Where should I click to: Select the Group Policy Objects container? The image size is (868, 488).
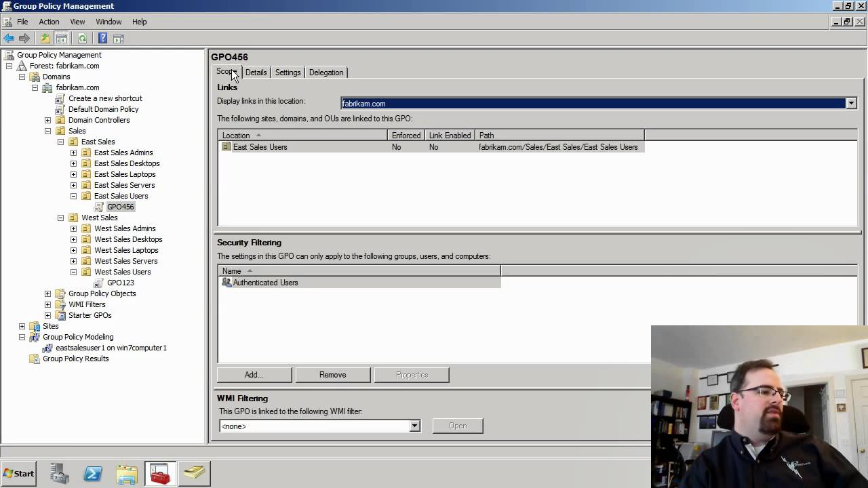pos(102,293)
